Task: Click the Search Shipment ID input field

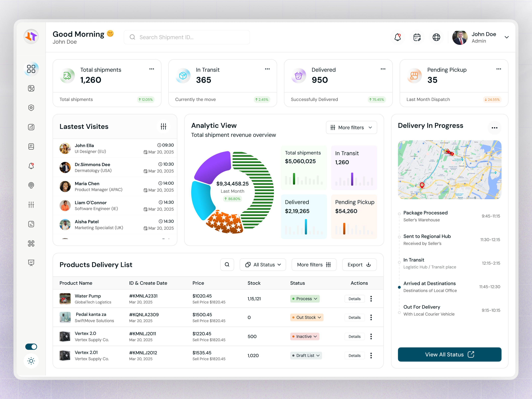Action: tap(187, 37)
